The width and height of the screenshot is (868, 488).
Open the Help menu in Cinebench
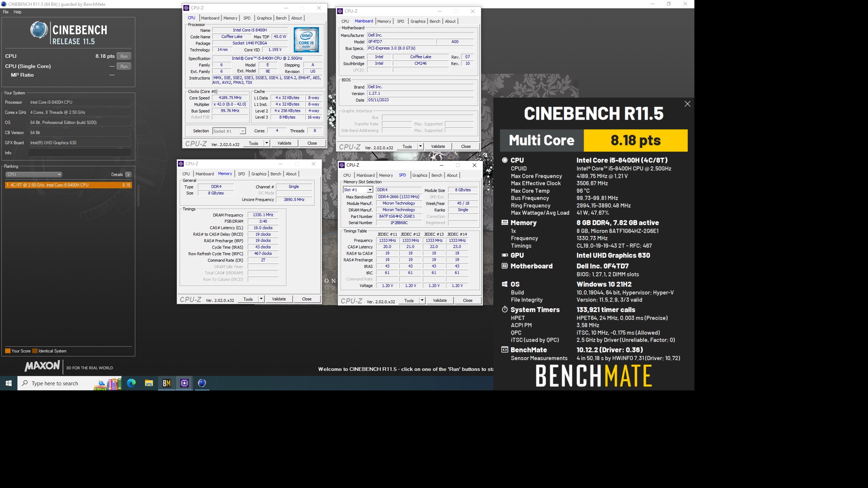[17, 12]
